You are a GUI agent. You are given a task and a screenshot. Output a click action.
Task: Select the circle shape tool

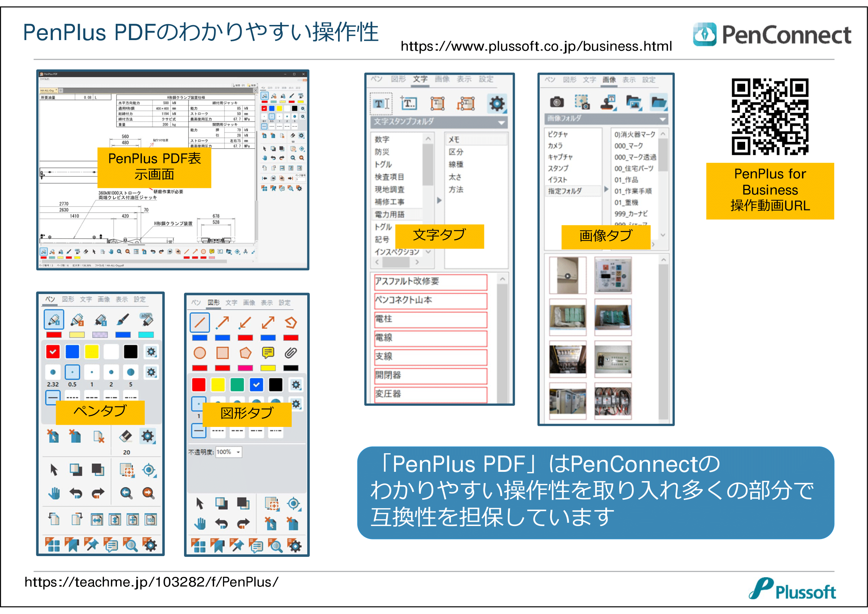tap(200, 353)
